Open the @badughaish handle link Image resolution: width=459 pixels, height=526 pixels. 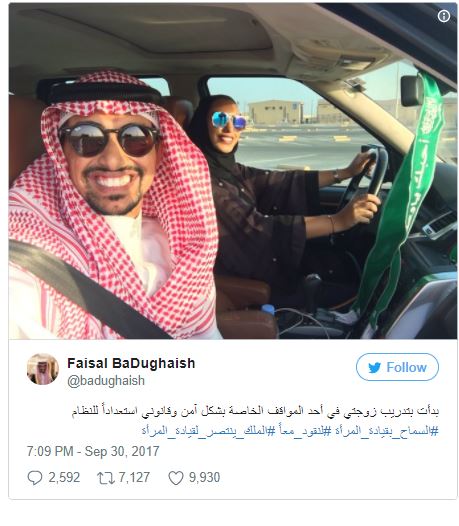(106, 381)
